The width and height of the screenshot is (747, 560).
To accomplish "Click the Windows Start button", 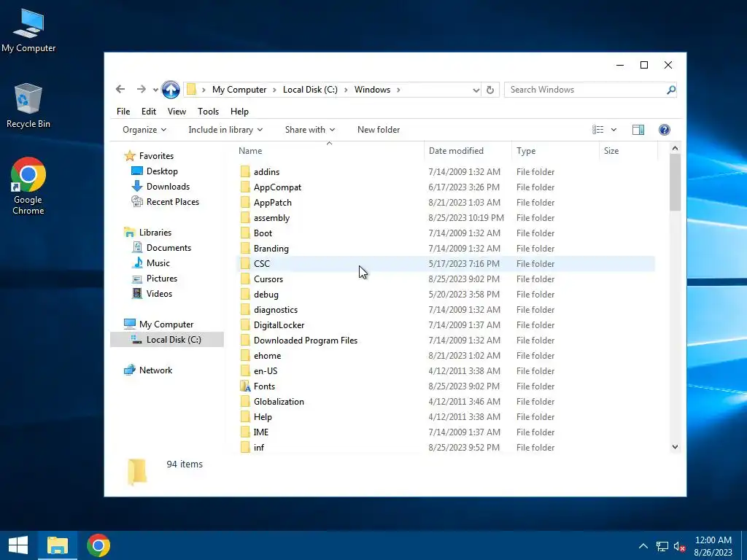I will pos(18,545).
